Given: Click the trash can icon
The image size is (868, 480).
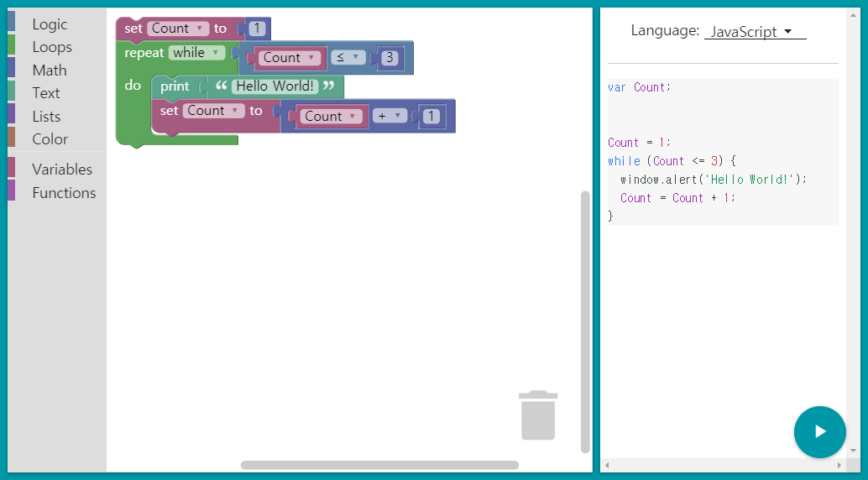Looking at the screenshot, I should click(x=538, y=415).
